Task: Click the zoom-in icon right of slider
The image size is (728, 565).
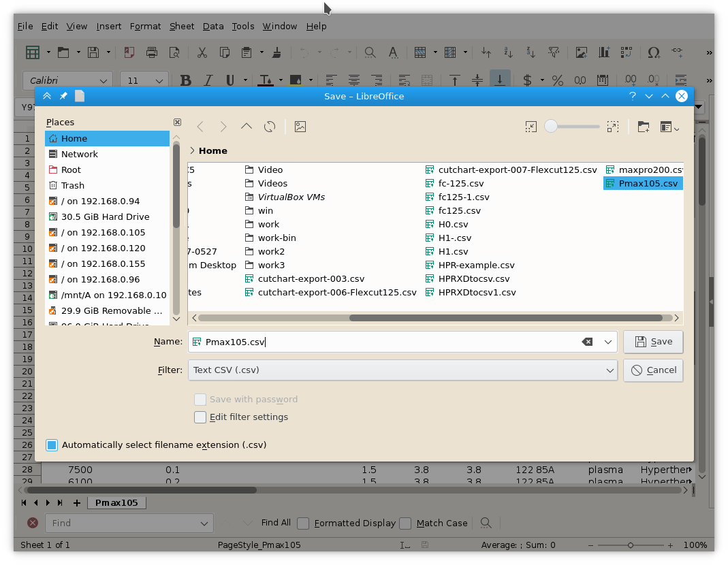Action: [x=613, y=127]
